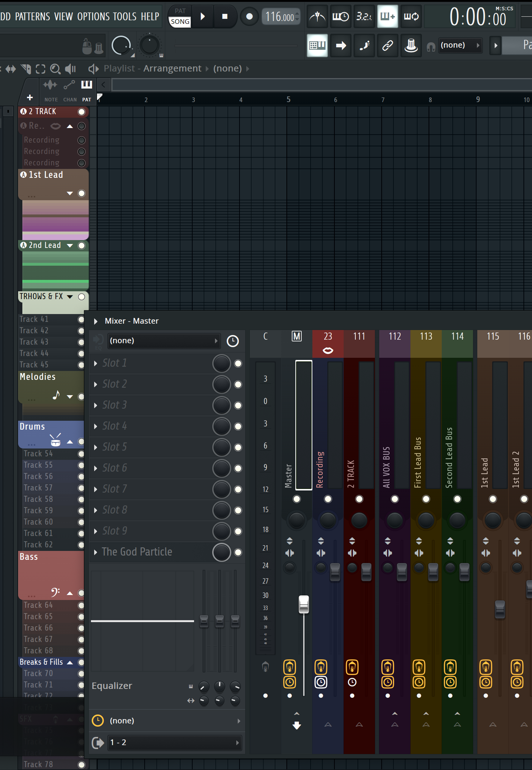Disable effect Slot 1 toggle

pos(238,363)
